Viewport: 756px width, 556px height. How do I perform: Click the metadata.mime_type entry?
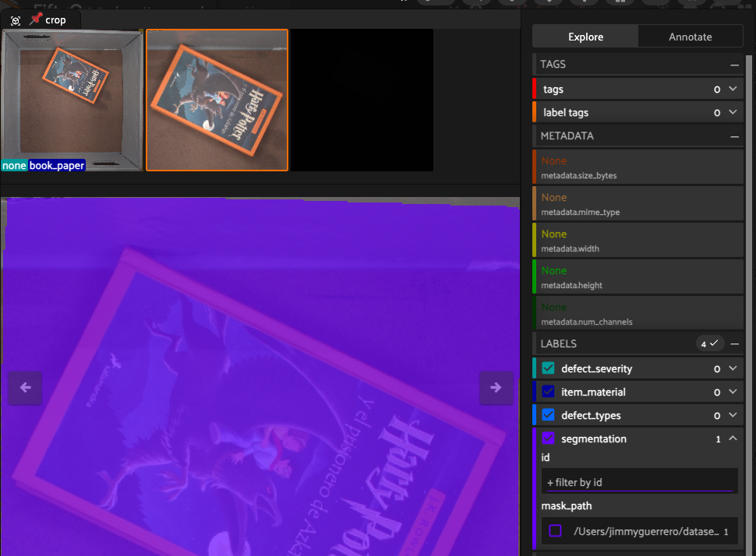click(638, 203)
